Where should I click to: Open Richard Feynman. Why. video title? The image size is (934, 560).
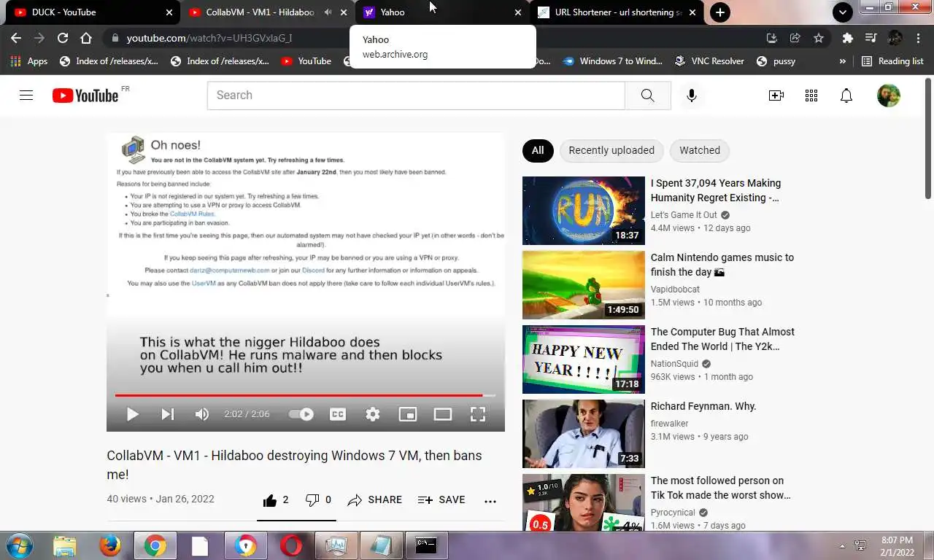point(703,406)
